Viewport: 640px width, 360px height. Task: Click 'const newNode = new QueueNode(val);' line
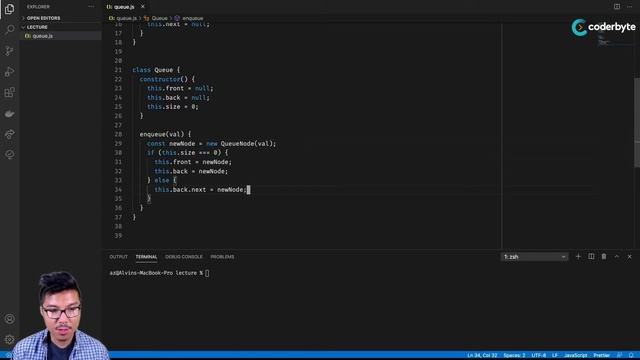coord(211,144)
